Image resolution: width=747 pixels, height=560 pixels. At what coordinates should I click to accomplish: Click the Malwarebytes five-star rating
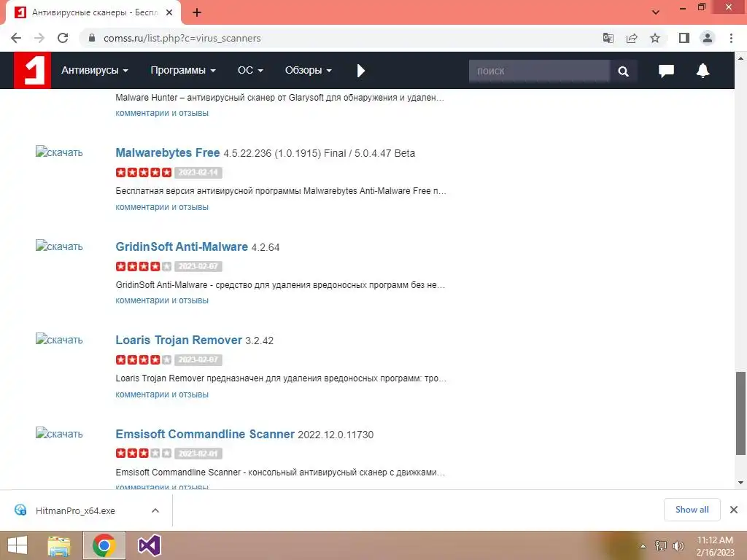click(x=144, y=172)
